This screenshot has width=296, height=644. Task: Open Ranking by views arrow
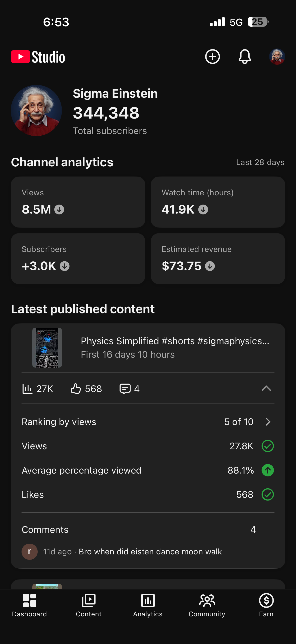(268, 422)
